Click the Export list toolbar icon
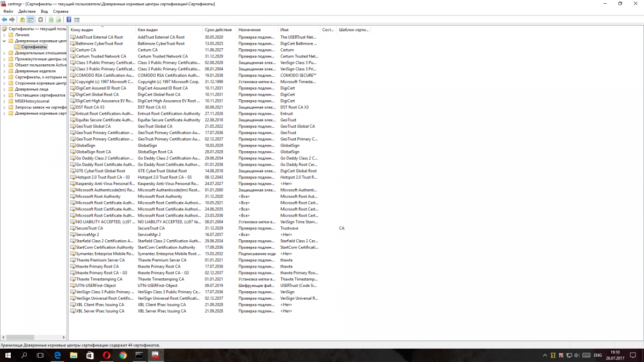Screen dimensions: 644x362 tap(58, 20)
